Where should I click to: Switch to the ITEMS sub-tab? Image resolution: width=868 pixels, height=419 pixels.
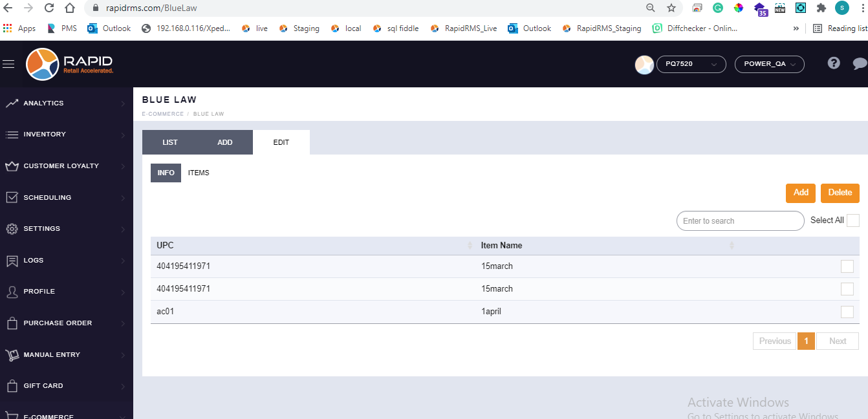tap(199, 173)
